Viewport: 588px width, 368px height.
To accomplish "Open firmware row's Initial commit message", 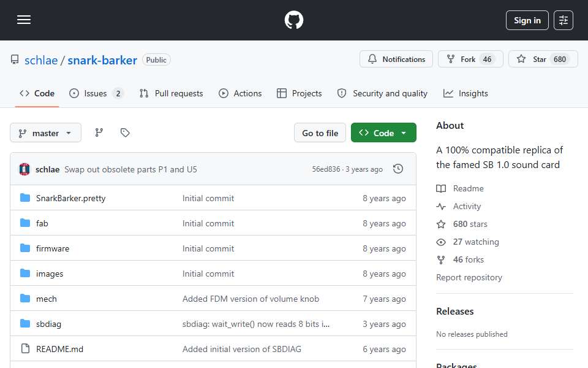I will (x=208, y=248).
